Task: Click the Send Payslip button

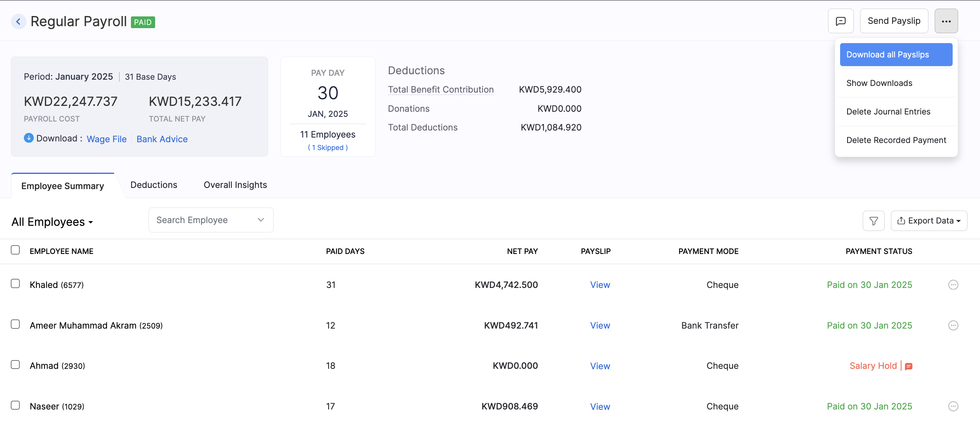Action: [x=894, y=21]
